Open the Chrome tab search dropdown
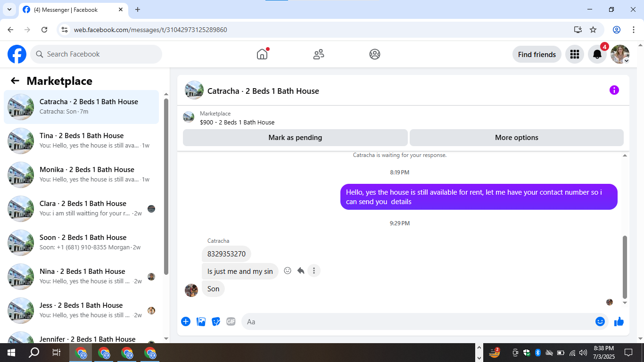The image size is (644, 362). (9, 9)
